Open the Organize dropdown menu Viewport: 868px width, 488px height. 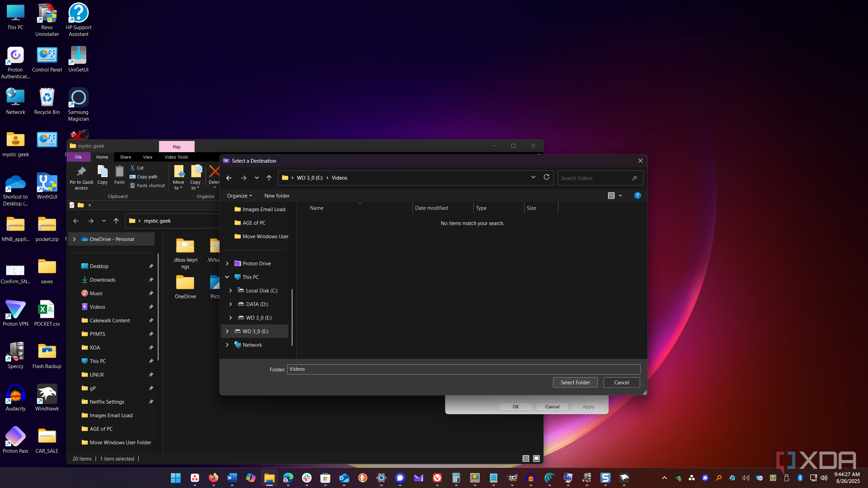coord(239,196)
